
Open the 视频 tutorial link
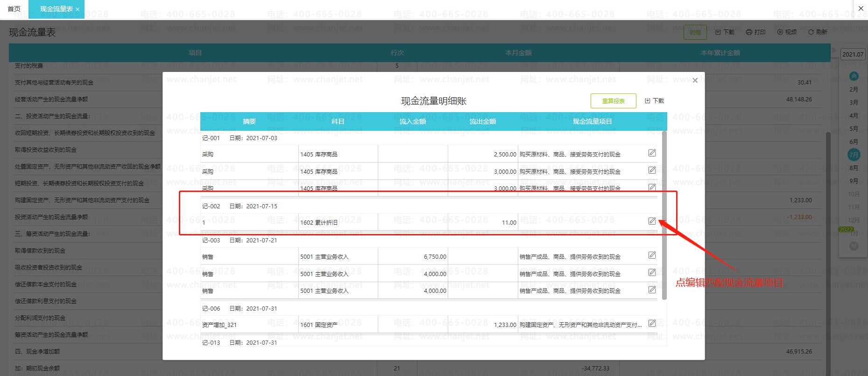[787, 32]
